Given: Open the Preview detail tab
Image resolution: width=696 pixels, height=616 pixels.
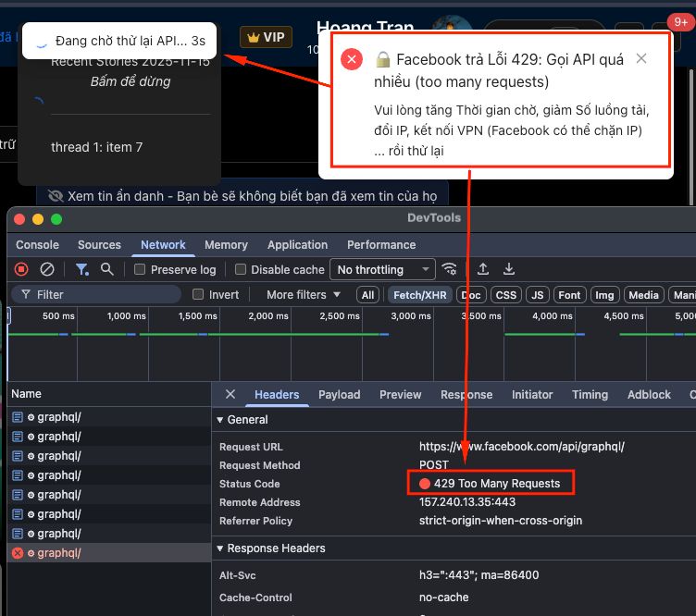Looking at the screenshot, I should 400,395.
